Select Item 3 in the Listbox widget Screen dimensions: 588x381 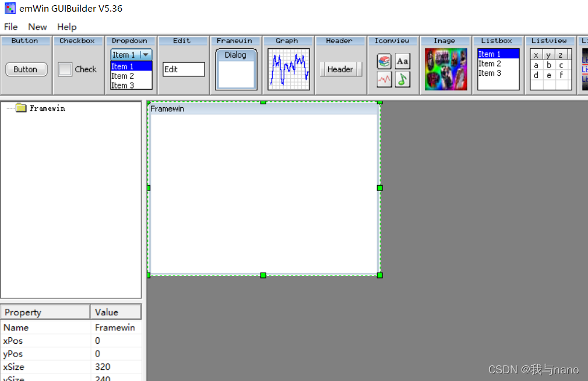[x=490, y=73]
